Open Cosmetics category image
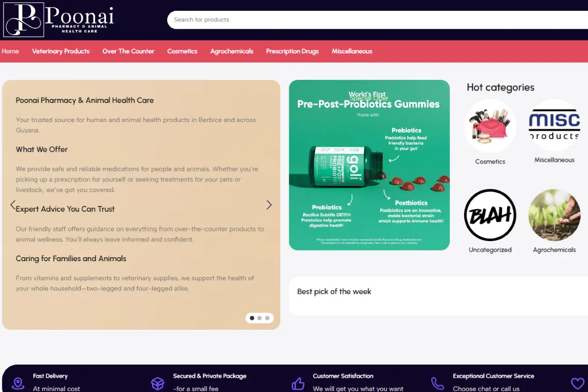Viewport: 588px width, 392px height. [490, 125]
